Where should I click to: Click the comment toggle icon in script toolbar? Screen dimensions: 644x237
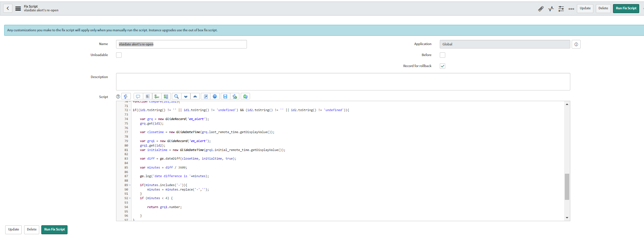pyautogui.click(x=138, y=97)
